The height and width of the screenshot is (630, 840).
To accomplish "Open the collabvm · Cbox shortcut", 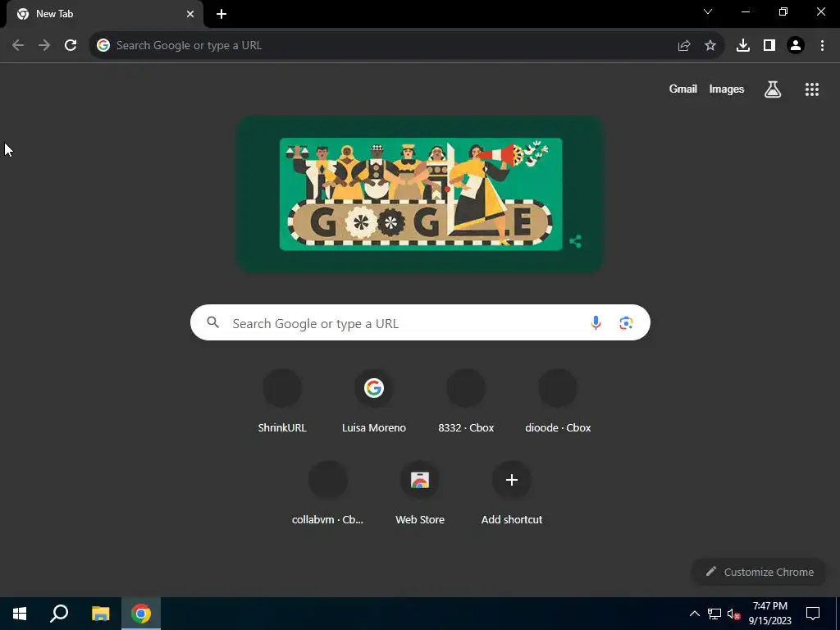I will [328, 493].
